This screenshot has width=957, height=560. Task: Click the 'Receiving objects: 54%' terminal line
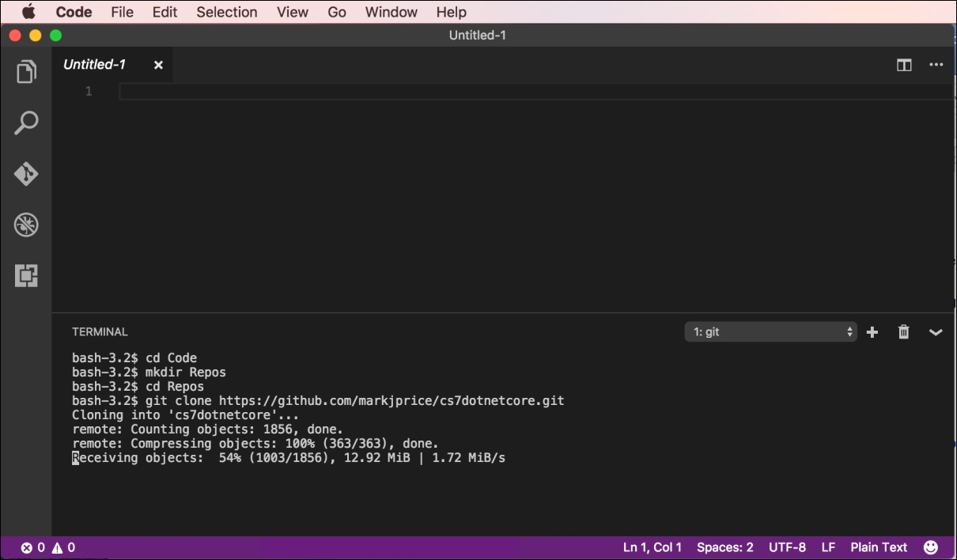289,458
